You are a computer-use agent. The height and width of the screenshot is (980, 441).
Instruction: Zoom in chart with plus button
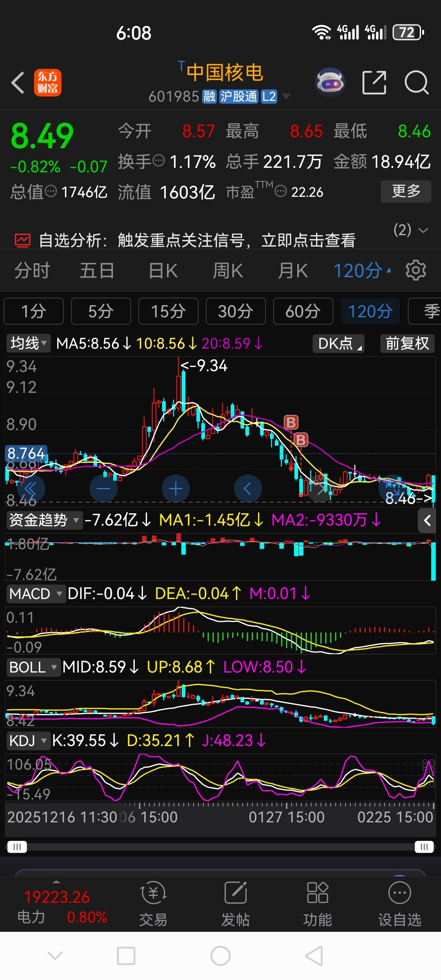(176, 488)
